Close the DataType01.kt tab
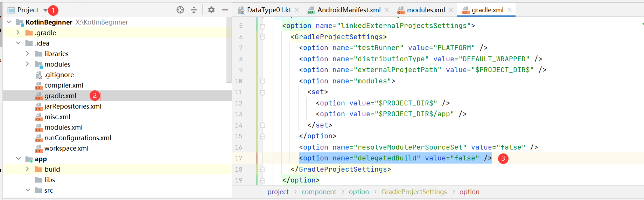 (x=297, y=10)
